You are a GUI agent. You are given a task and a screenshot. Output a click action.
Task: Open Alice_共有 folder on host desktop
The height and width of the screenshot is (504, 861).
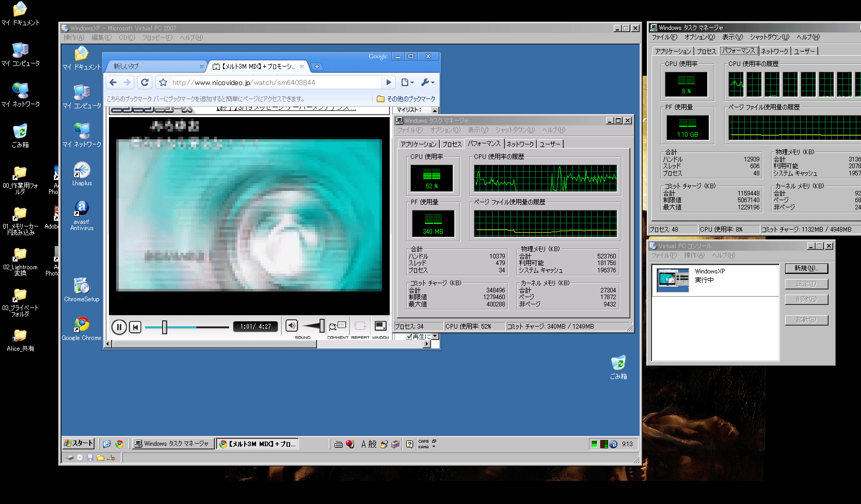coord(20,340)
